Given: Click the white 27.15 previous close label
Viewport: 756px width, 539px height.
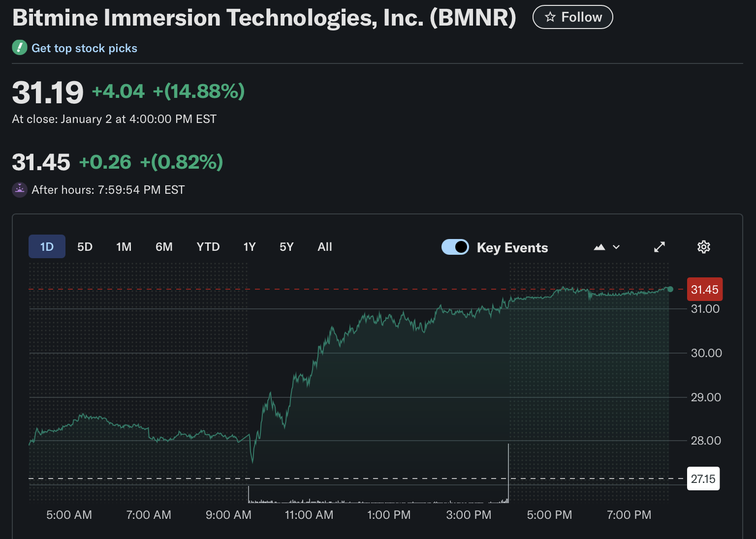Looking at the screenshot, I should click(703, 479).
